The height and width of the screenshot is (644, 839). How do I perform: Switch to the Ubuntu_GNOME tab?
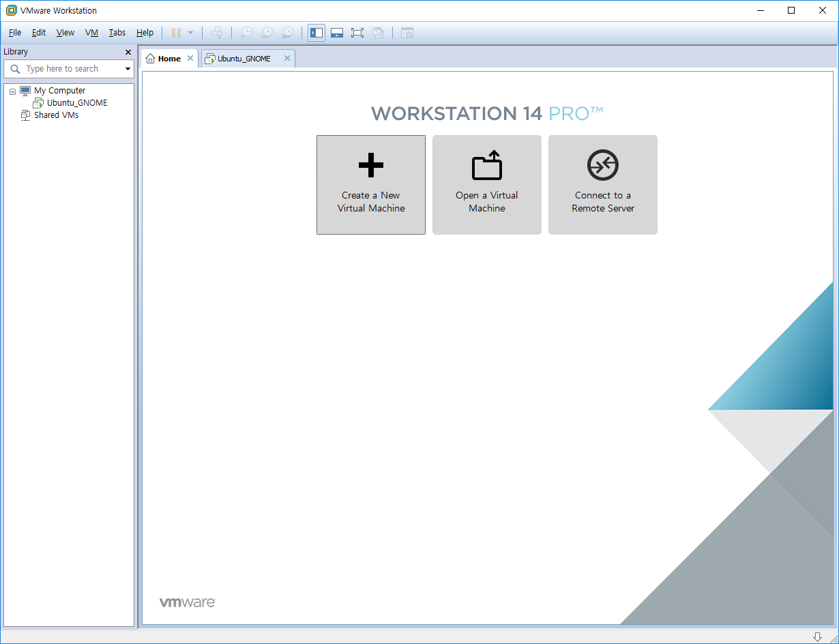(x=248, y=59)
